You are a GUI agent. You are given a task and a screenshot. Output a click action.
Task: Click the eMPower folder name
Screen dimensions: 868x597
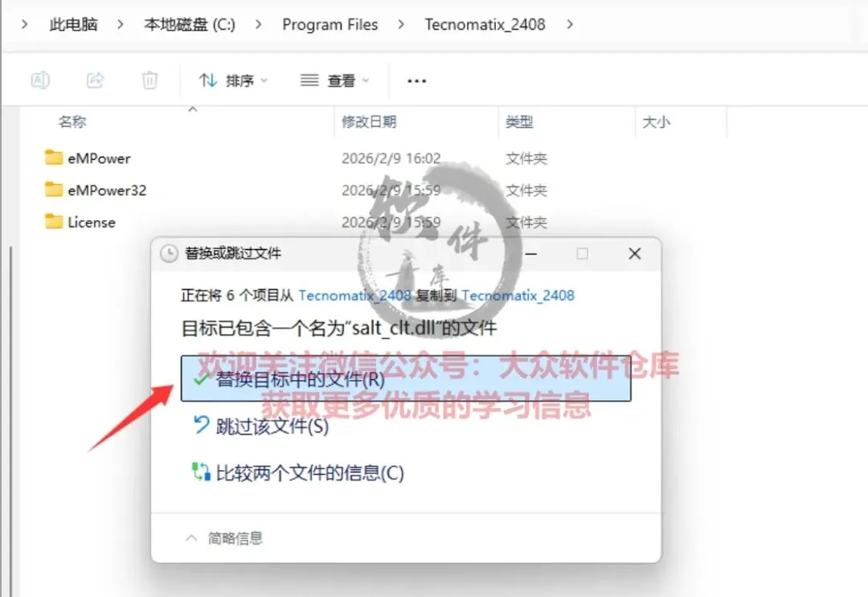(x=99, y=159)
